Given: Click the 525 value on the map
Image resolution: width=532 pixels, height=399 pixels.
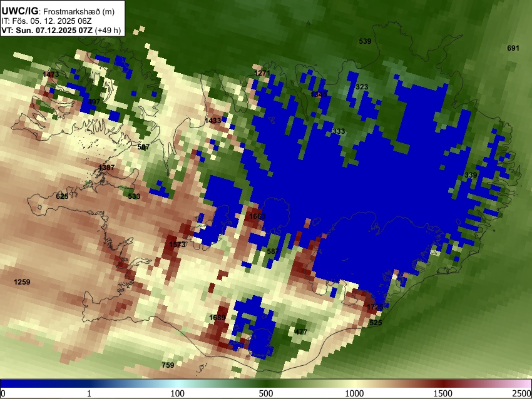Looking at the screenshot, I should click(x=376, y=323).
